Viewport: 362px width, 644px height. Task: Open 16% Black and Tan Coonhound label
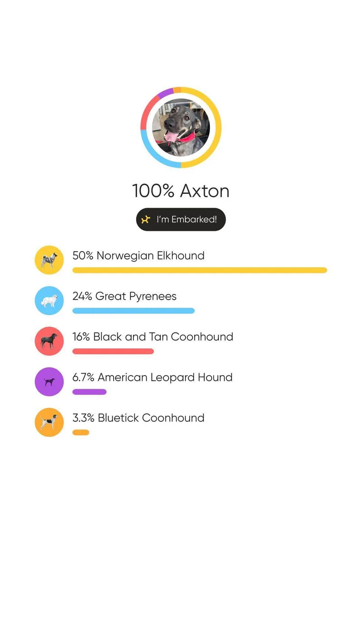click(x=153, y=336)
